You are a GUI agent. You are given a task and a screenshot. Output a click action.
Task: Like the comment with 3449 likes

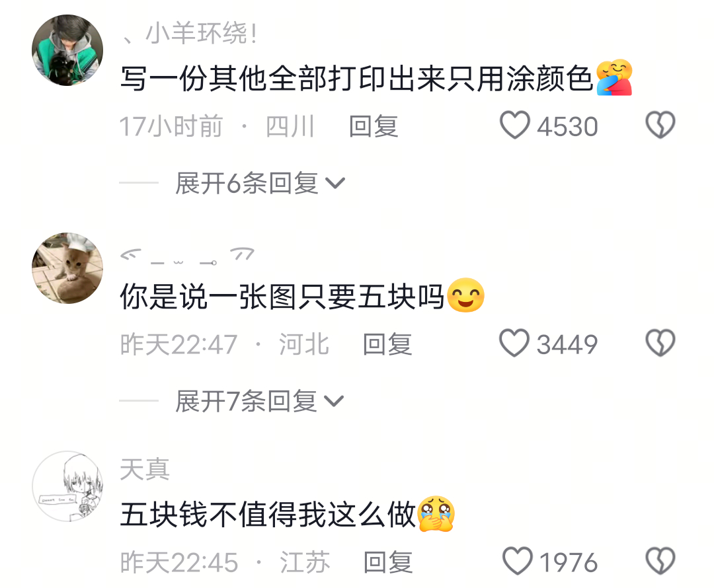pos(514,343)
